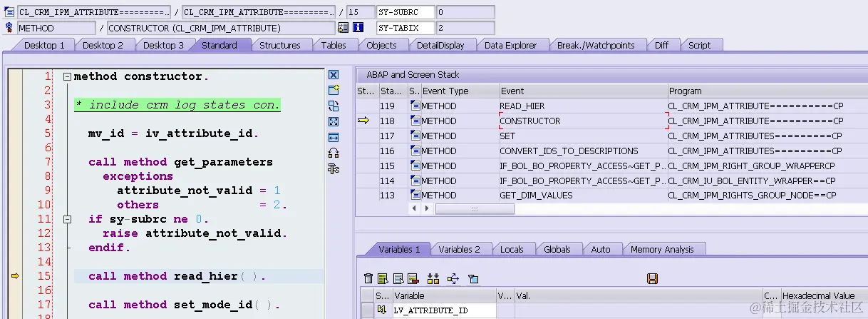Viewport: 868px width, 319px height.
Task: Close the source code tool with the X icon
Action: [x=334, y=75]
